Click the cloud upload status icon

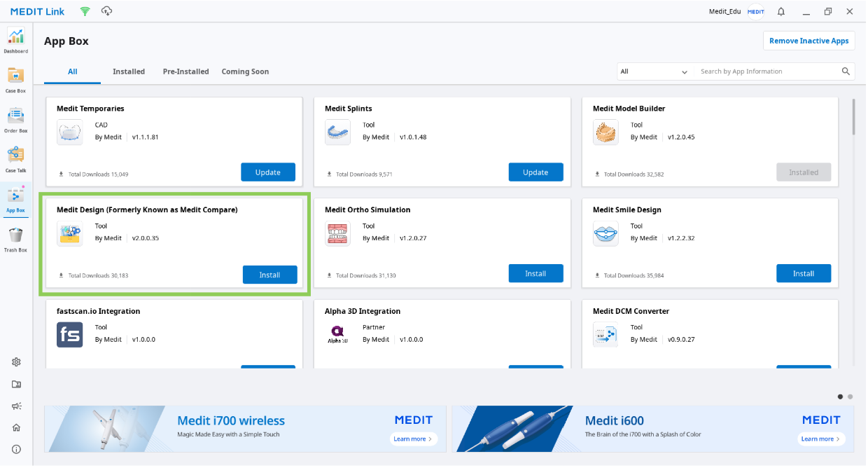point(106,11)
